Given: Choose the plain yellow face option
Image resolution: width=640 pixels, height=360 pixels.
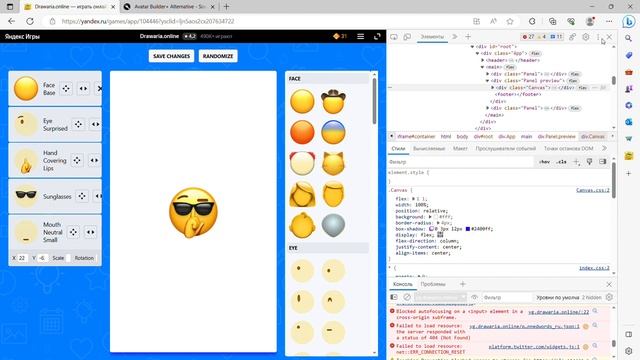Looking at the screenshot, I should pos(302,101).
